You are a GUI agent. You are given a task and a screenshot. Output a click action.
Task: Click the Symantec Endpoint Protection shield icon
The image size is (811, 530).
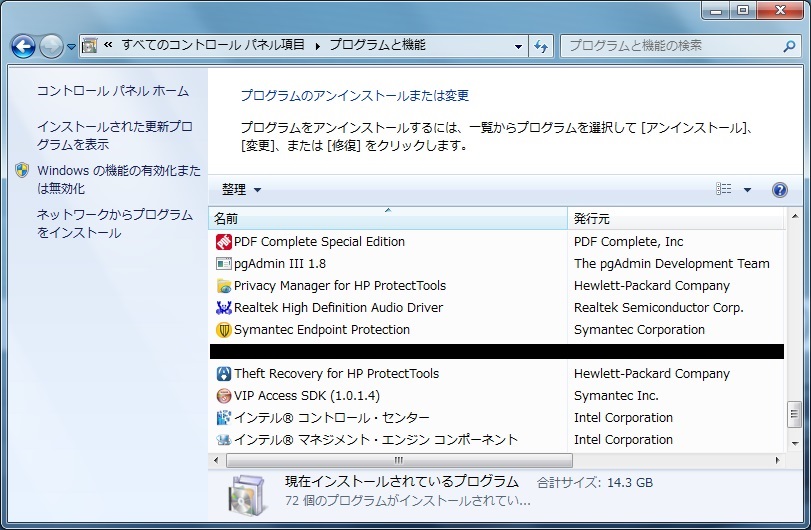tap(224, 330)
